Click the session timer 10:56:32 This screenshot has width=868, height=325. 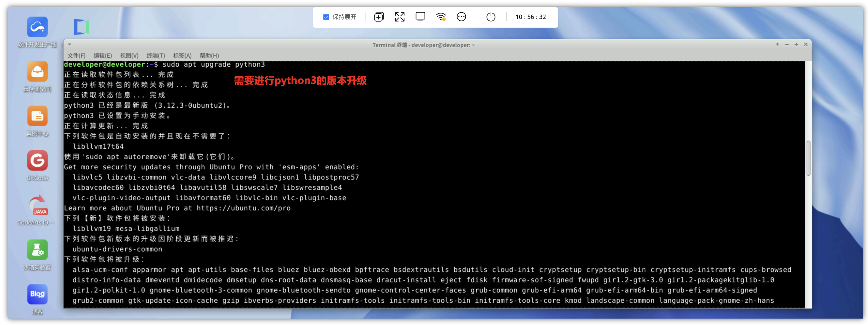tap(530, 17)
